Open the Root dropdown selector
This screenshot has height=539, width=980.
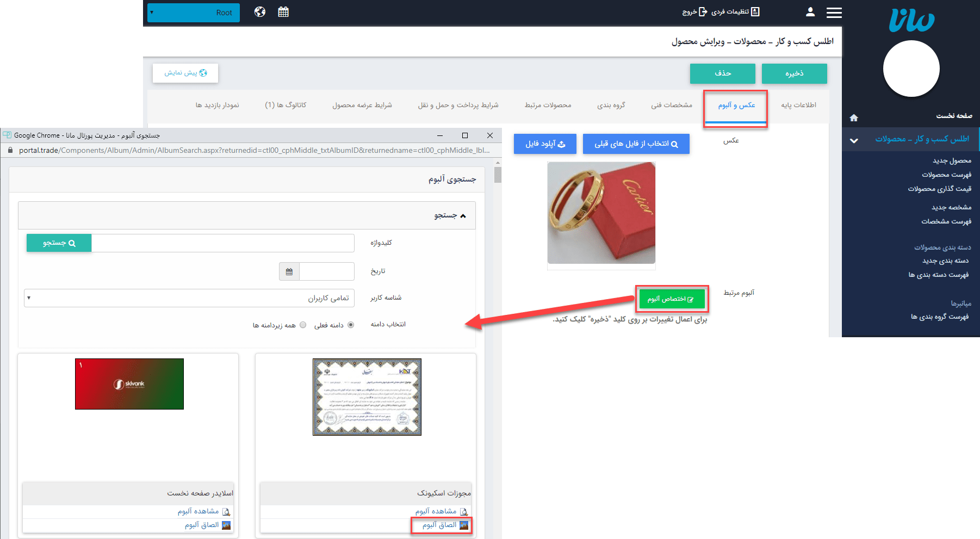pos(193,13)
